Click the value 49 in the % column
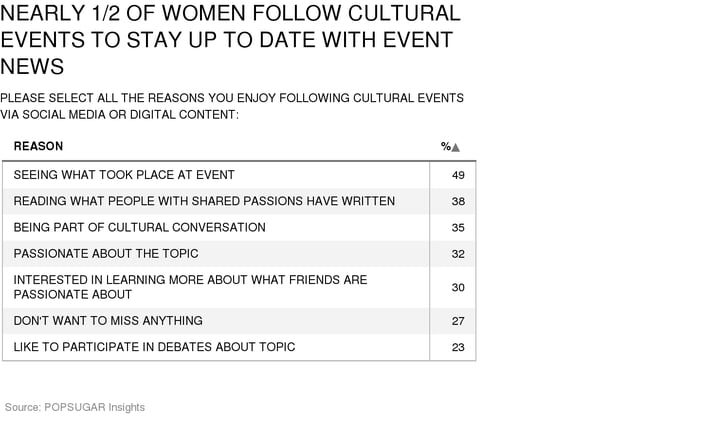728x426 pixels. point(458,175)
